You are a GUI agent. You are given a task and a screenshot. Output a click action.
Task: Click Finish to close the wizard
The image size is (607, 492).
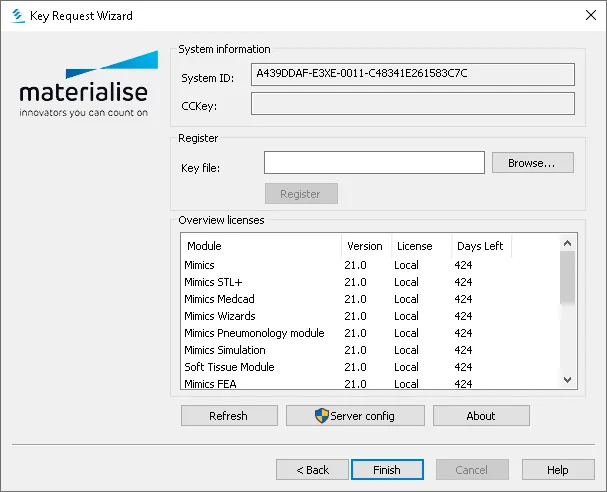388,470
